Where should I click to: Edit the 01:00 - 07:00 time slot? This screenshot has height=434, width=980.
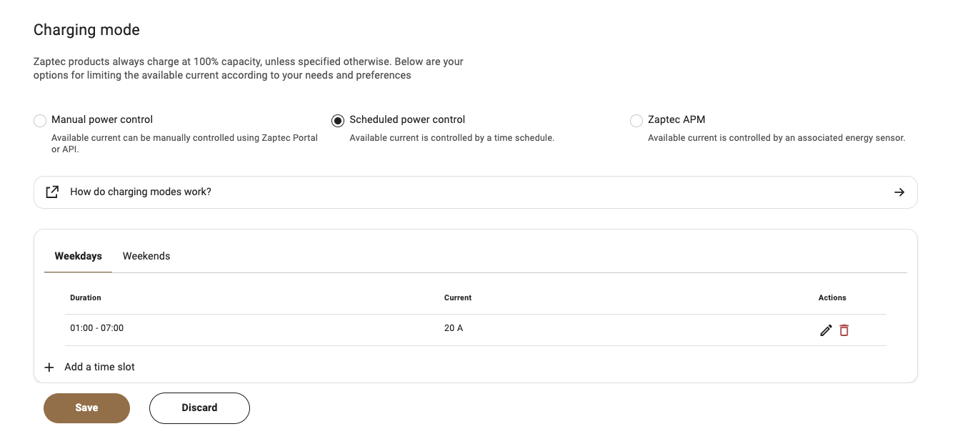[x=826, y=330]
